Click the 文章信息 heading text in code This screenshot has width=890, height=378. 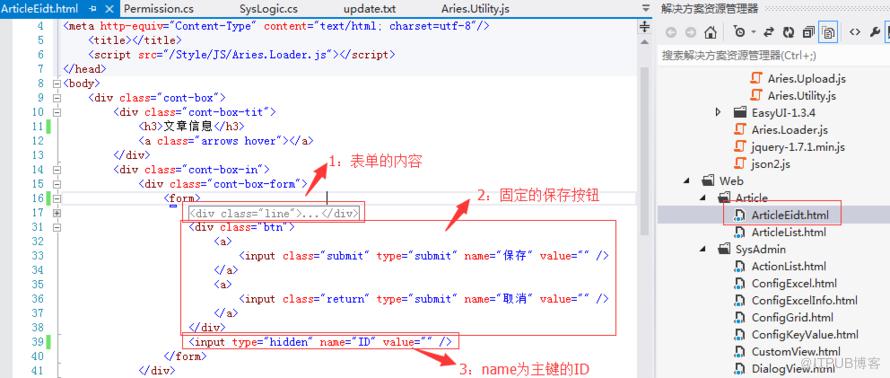tap(187, 126)
